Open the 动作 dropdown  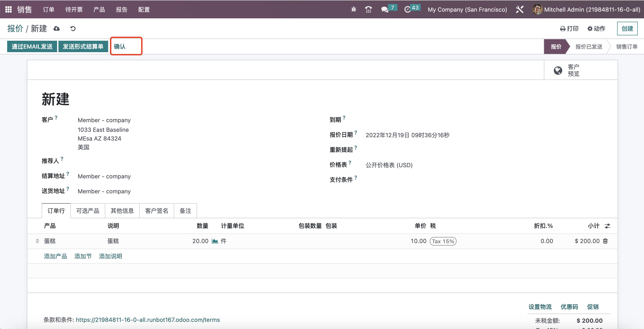[x=596, y=29]
